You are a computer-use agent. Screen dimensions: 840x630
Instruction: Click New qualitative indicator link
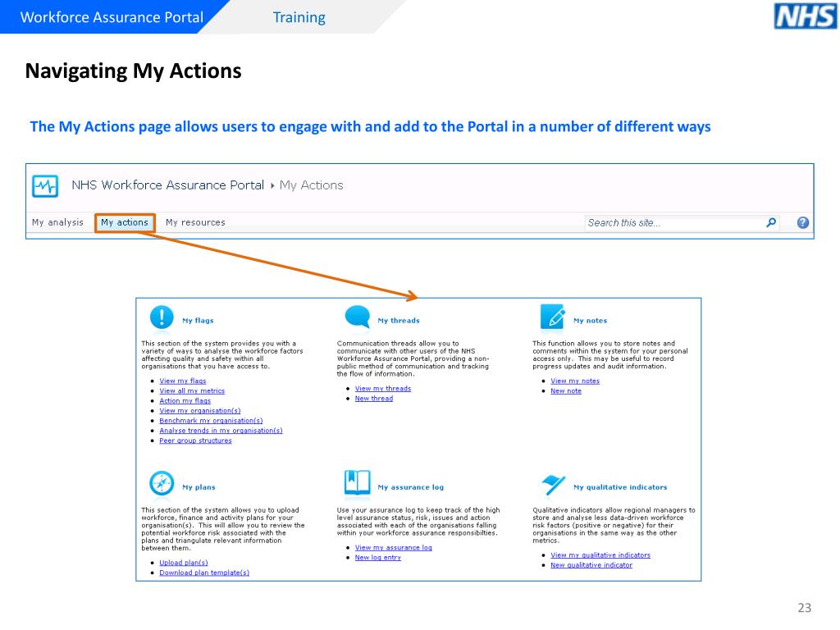(x=591, y=565)
